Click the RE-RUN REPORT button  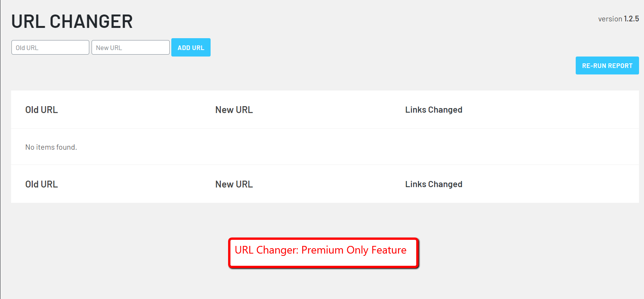tap(607, 65)
